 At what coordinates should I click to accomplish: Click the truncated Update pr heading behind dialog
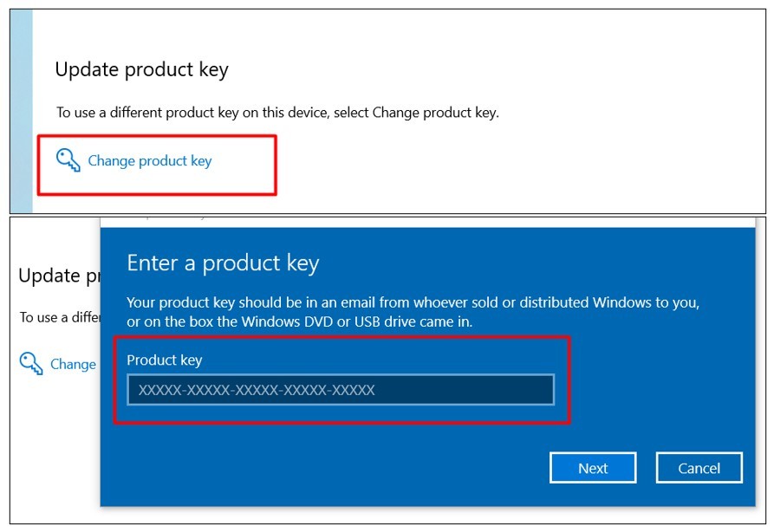[x=58, y=276]
